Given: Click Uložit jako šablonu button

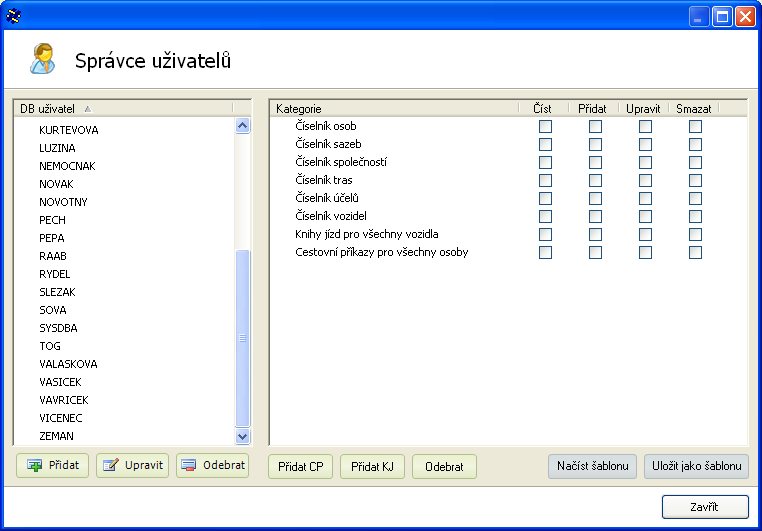Looking at the screenshot, I should coord(696,466).
